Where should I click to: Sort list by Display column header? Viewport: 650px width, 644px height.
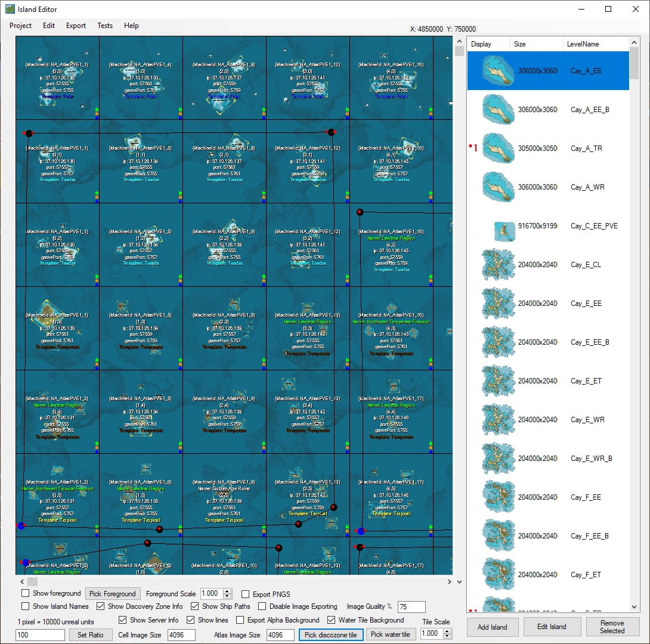pyautogui.click(x=489, y=44)
